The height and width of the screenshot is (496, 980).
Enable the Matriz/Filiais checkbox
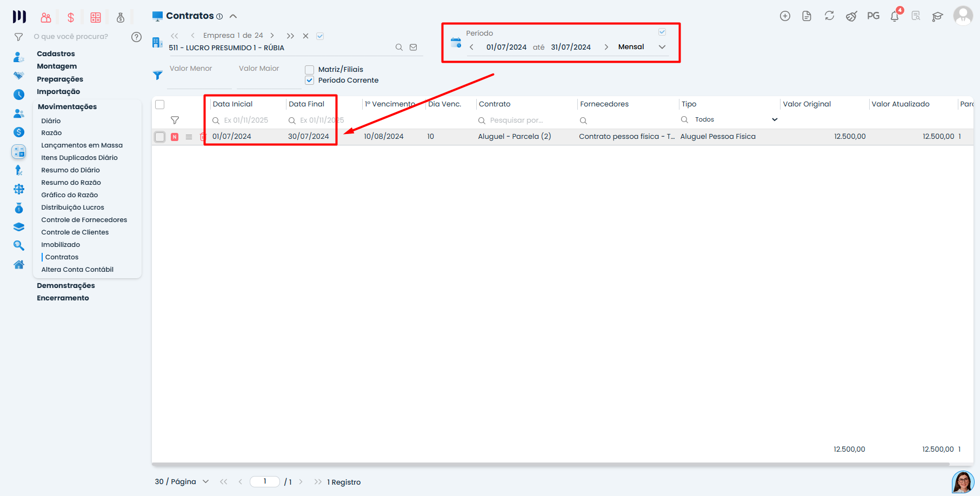(x=309, y=69)
